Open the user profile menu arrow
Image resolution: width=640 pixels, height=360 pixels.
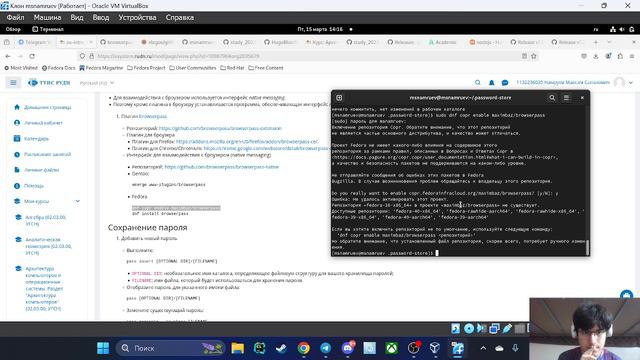coord(631,82)
